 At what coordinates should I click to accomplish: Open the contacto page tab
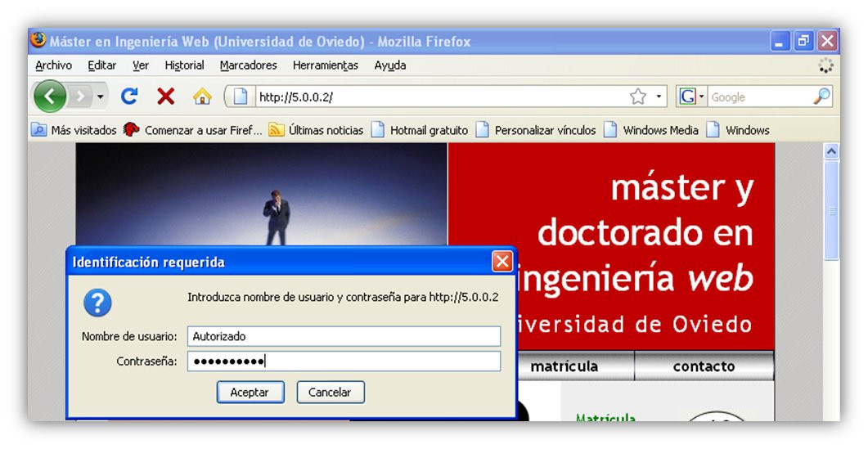(704, 366)
